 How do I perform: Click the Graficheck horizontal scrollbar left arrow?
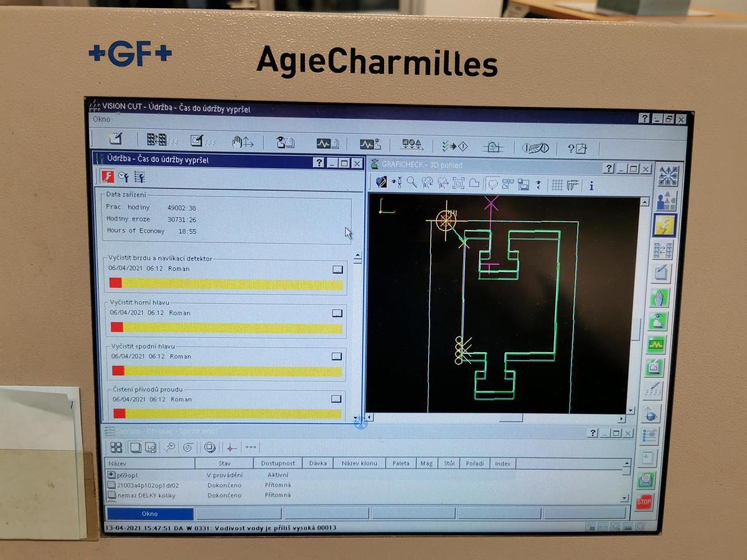(370, 417)
